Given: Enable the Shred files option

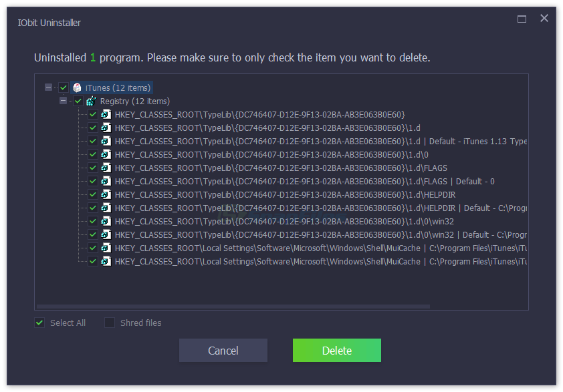Looking at the screenshot, I should (x=110, y=323).
